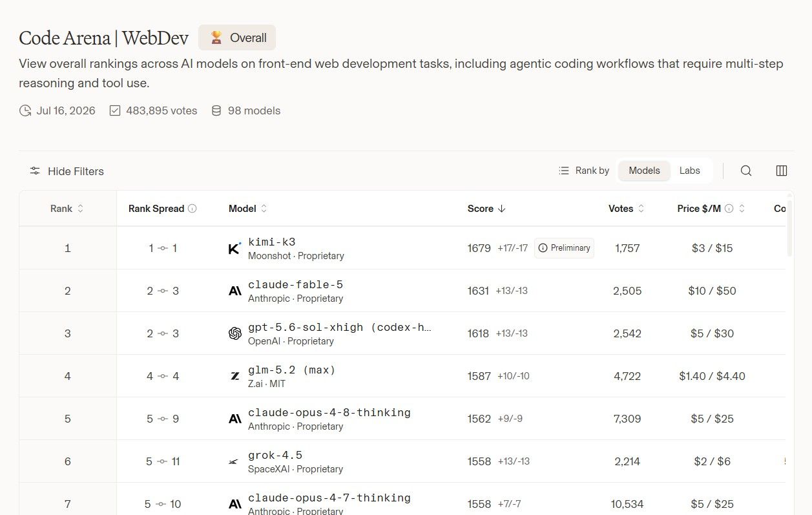Click the Rank Spread info icon
812x515 pixels.
click(192, 209)
